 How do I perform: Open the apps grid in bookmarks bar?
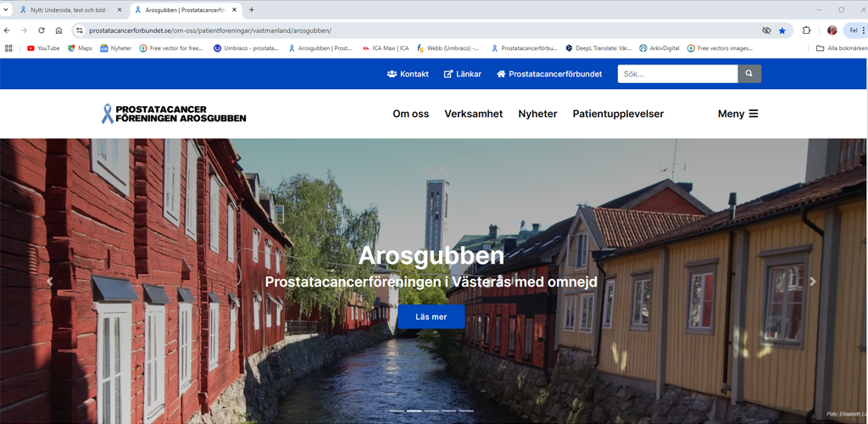point(8,48)
